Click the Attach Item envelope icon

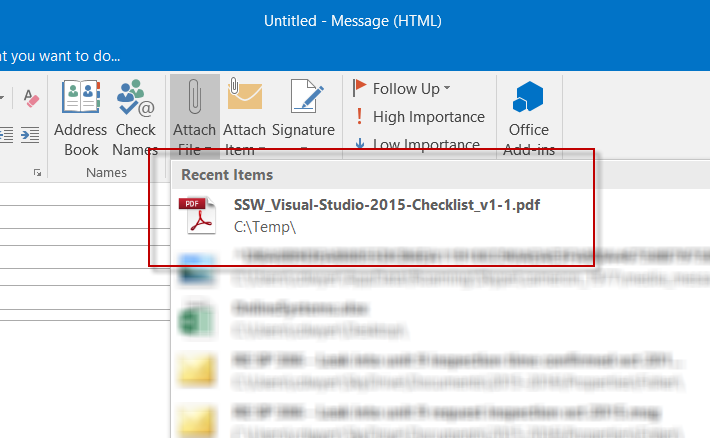point(244,98)
